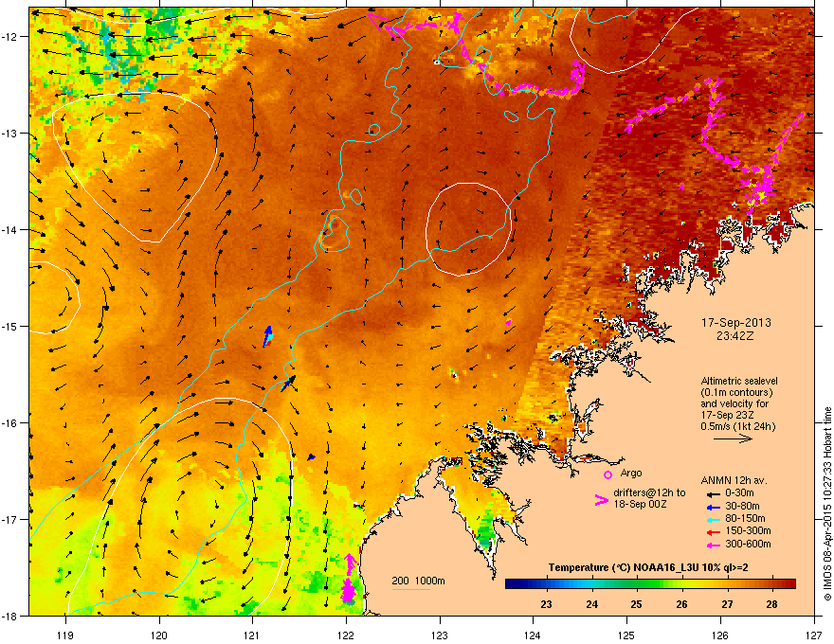Click the longitude axis label '119'
Viewport: 834px width, 644px height.
click(64, 635)
